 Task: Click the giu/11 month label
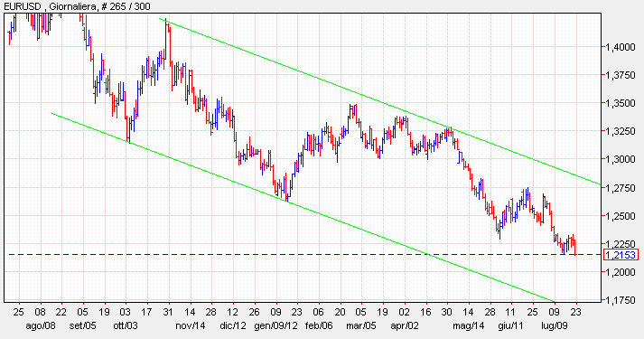(x=510, y=325)
